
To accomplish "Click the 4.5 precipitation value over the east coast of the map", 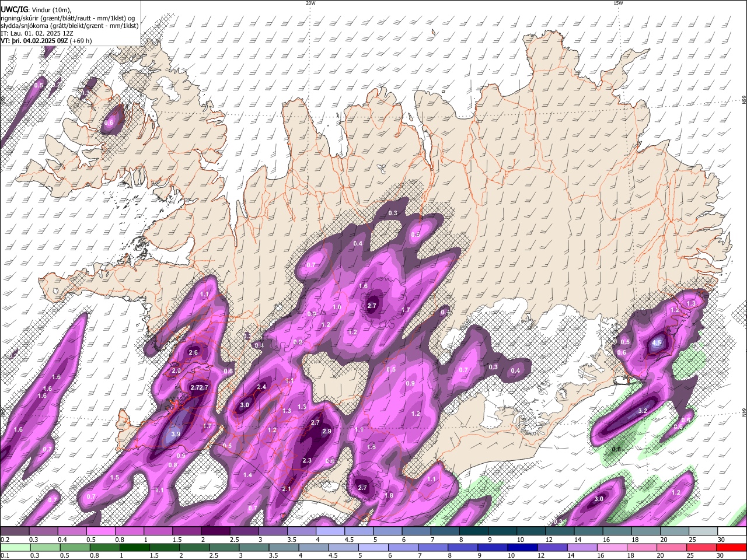I will [657, 343].
